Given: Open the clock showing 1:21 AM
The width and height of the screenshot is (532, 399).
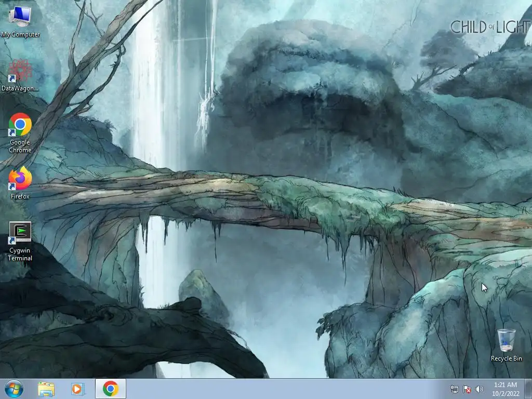Looking at the screenshot, I should 506,389.
